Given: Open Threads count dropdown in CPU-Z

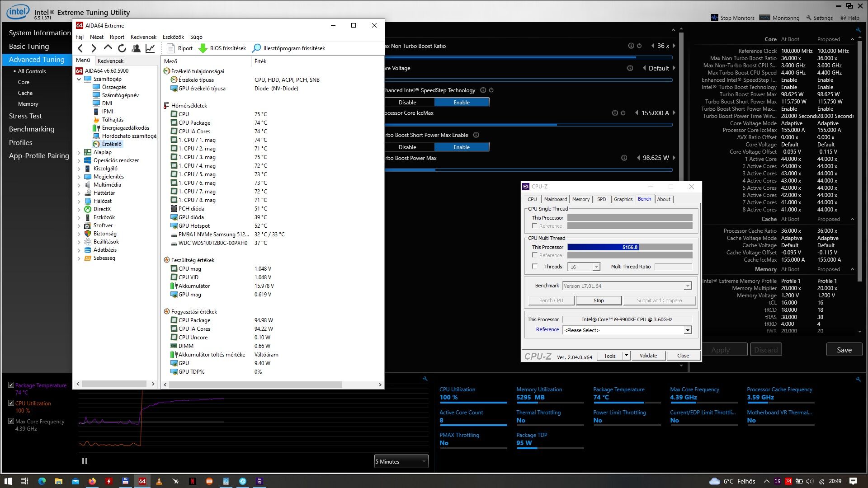Looking at the screenshot, I should (596, 267).
